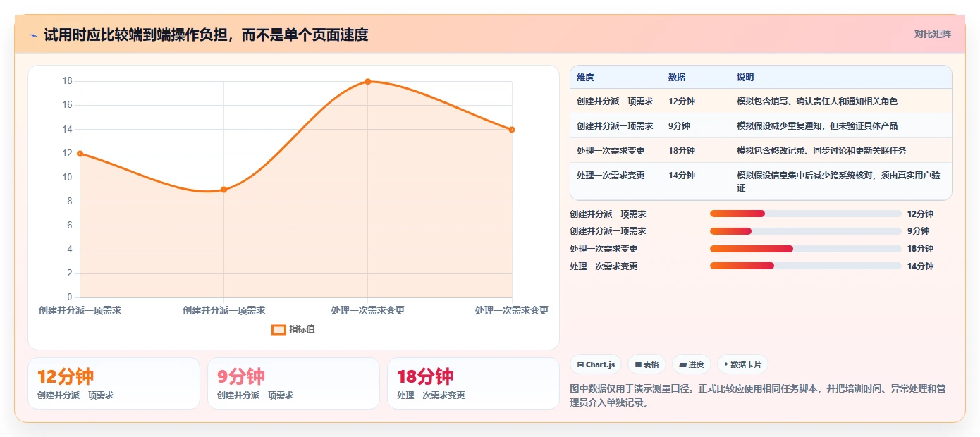Click y-axis label 4 on the chart

[70, 250]
